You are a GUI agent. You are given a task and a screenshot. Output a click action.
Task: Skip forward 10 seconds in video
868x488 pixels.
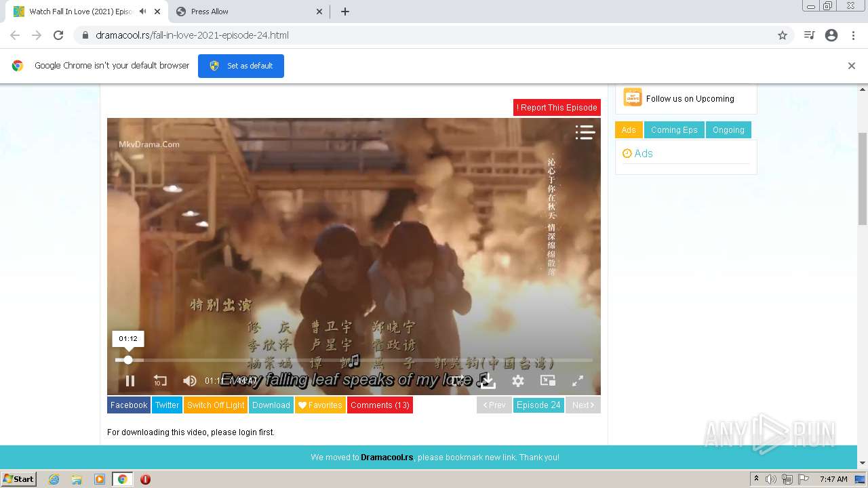click(459, 381)
